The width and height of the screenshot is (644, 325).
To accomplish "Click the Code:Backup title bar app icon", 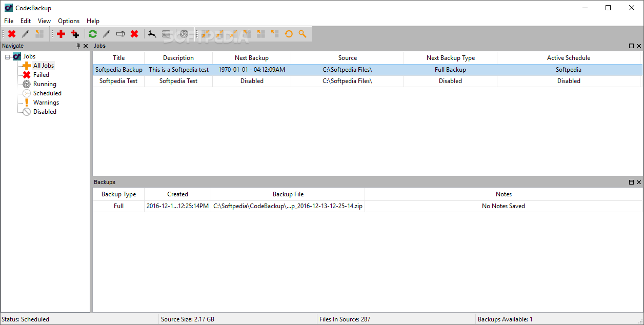I will point(8,8).
